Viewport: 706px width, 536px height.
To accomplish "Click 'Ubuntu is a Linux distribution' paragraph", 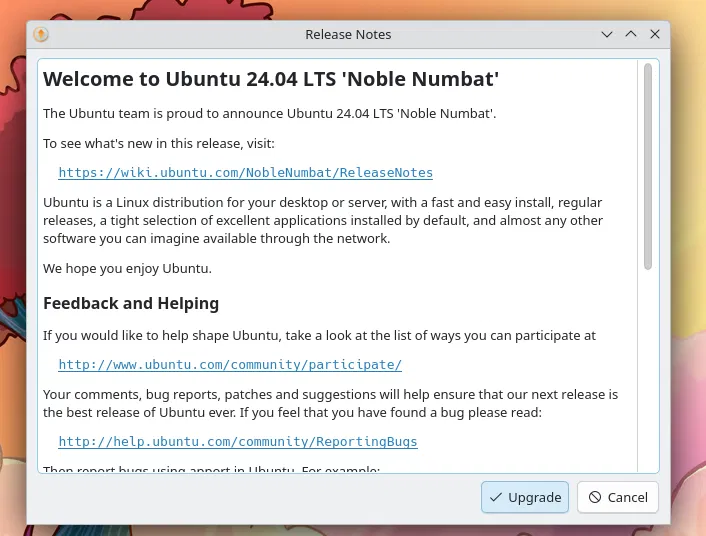I will tap(323, 220).
